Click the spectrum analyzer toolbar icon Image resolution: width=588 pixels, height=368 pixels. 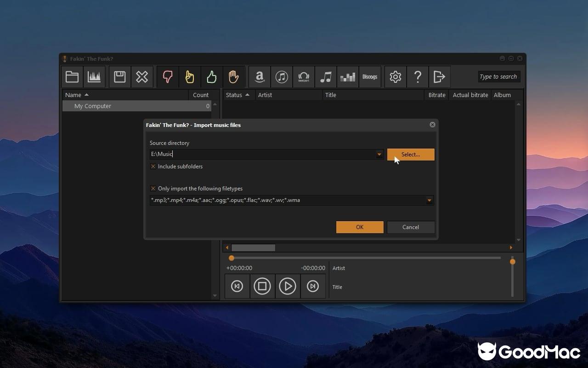tap(94, 77)
